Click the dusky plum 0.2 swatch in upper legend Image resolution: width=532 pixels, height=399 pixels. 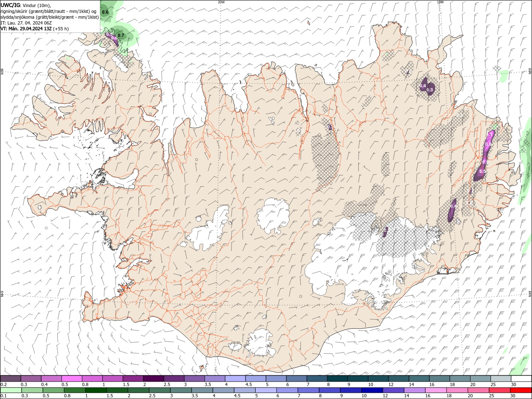click(x=10, y=379)
